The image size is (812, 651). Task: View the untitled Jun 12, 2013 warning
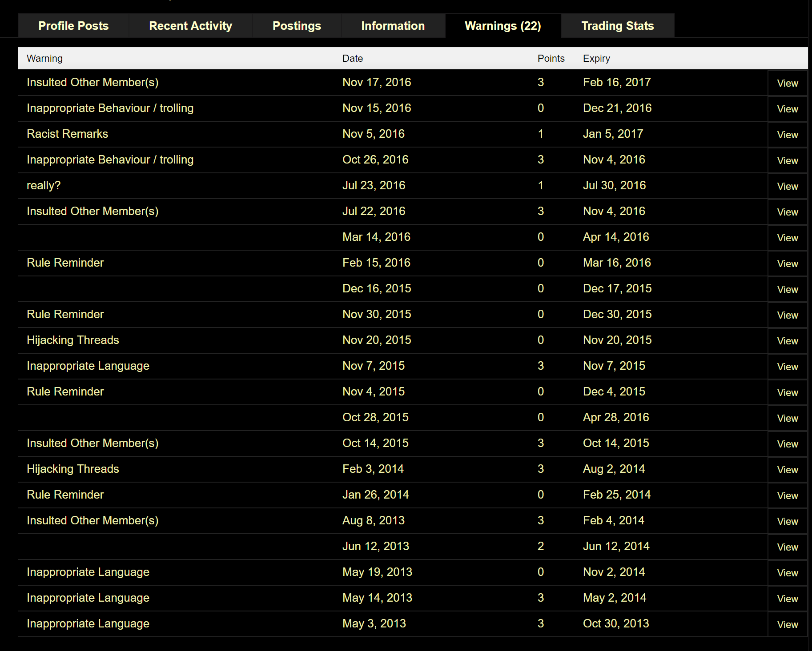788,547
